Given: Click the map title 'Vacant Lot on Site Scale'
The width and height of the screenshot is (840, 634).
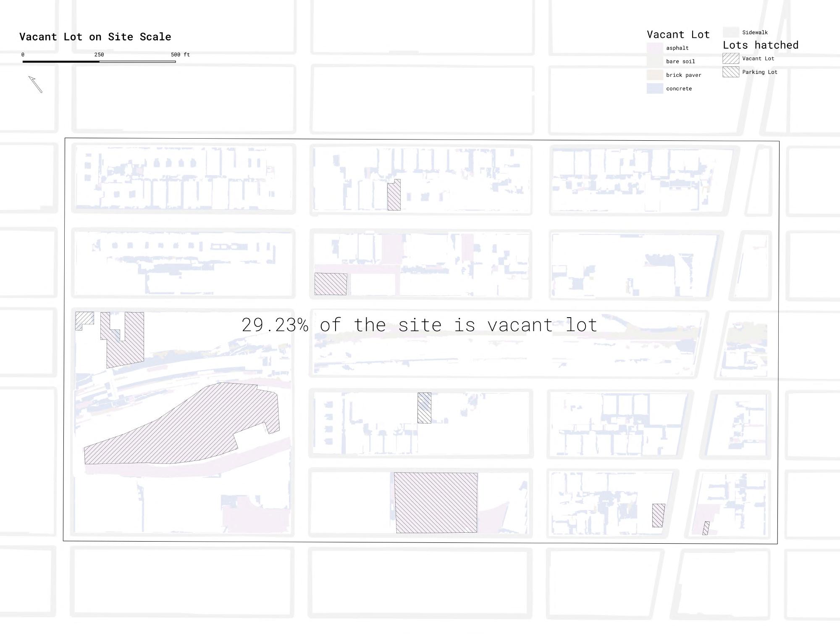Looking at the screenshot, I should (95, 37).
